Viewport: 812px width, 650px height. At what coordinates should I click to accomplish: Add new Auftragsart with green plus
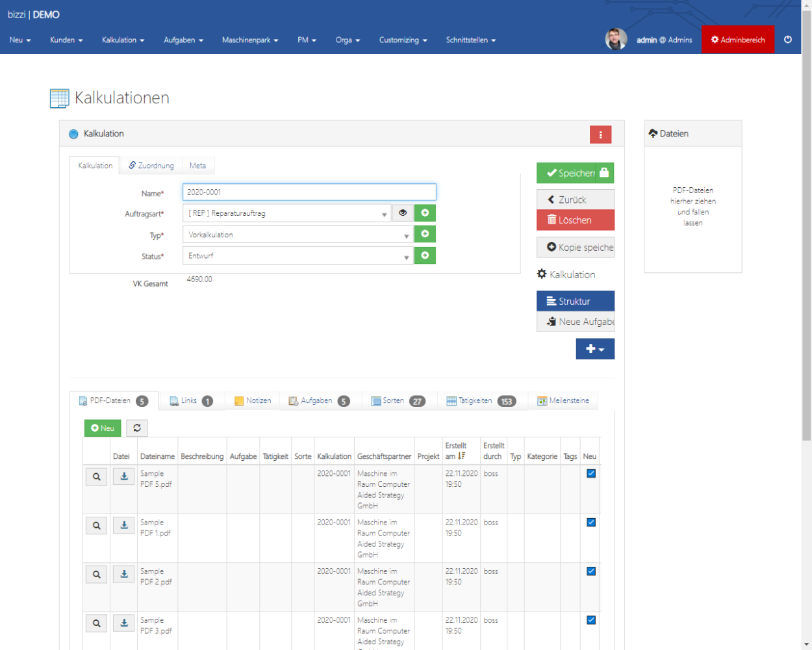coord(425,213)
